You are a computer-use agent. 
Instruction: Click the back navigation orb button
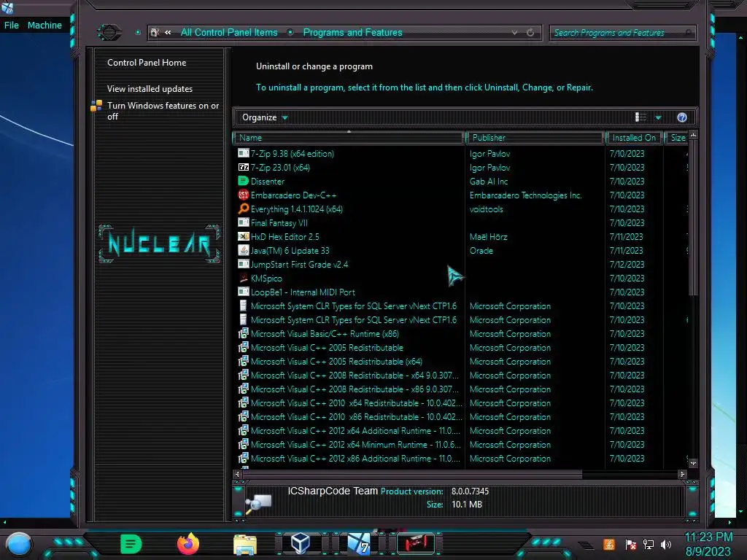pos(109,32)
